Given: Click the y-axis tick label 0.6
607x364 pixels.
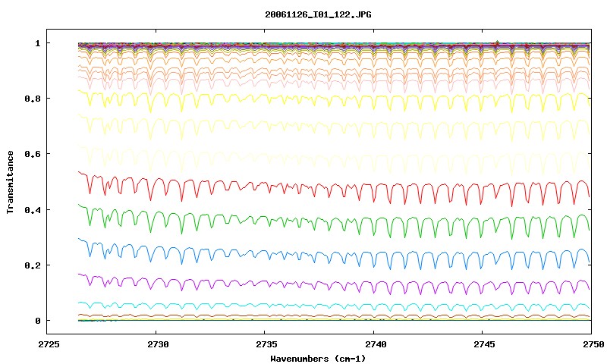Looking at the screenshot, I should tap(33, 154).
